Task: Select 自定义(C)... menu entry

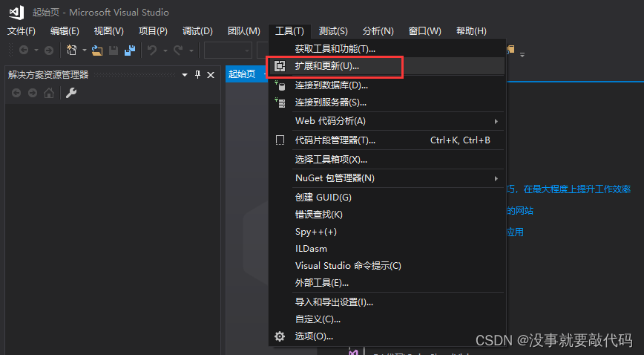Action: (387, 319)
